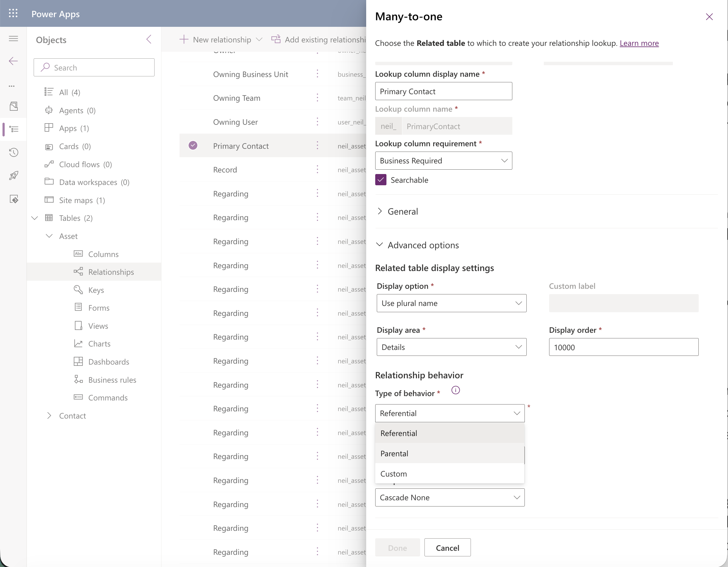Choose Referential from the behavior list
Screen dimensions: 728x567
coord(450,433)
